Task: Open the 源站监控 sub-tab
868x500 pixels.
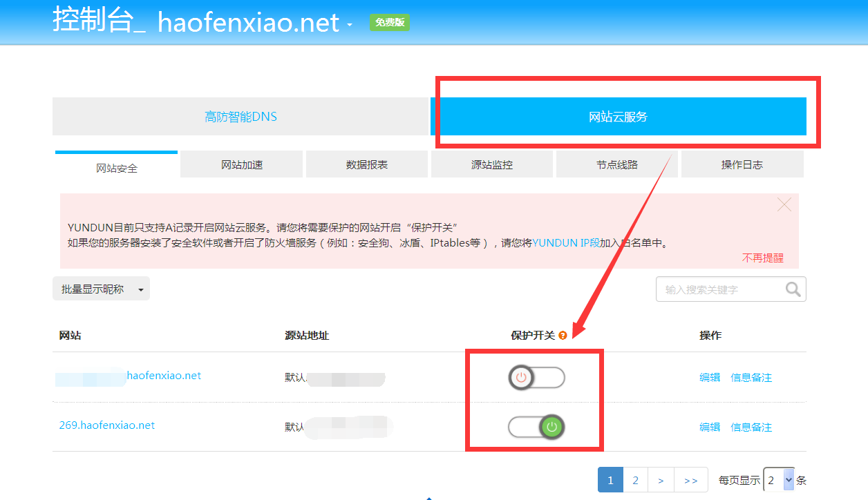Action: click(492, 165)
